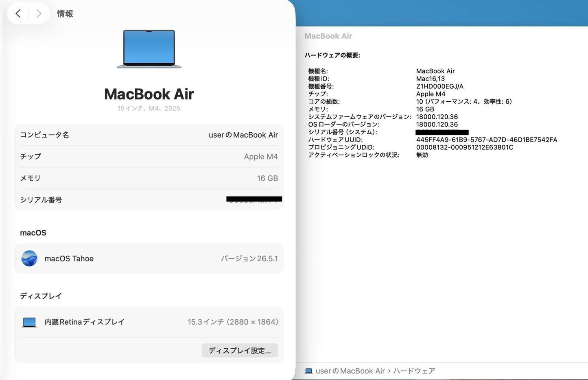Click the large MacBook Air laptop image

(149, 49)
